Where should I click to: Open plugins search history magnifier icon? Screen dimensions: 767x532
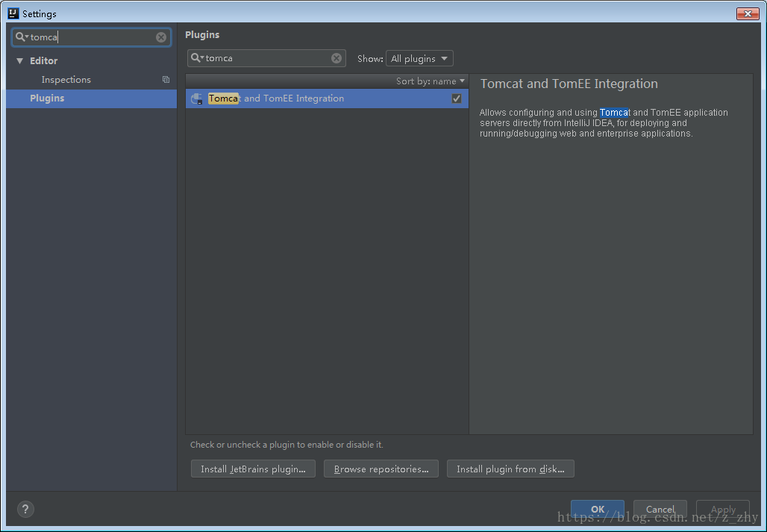coord(197,57)
